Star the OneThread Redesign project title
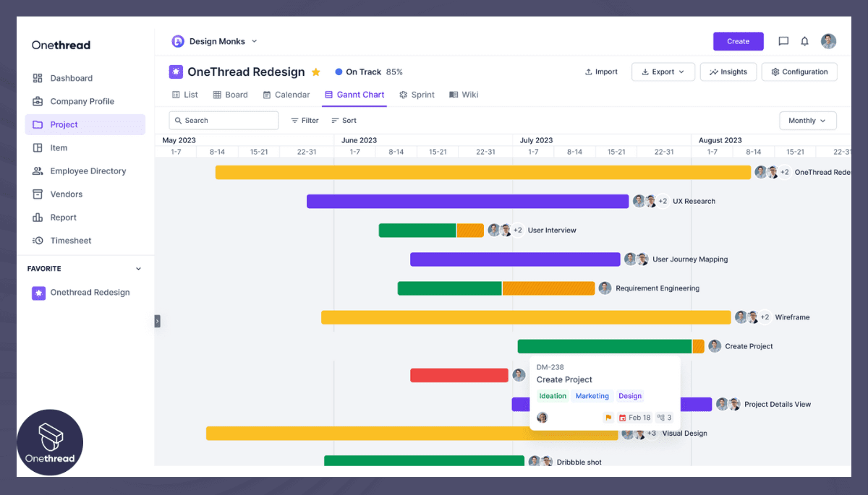Viewport: 868px width, 495px height. click(x=315, y=72)
